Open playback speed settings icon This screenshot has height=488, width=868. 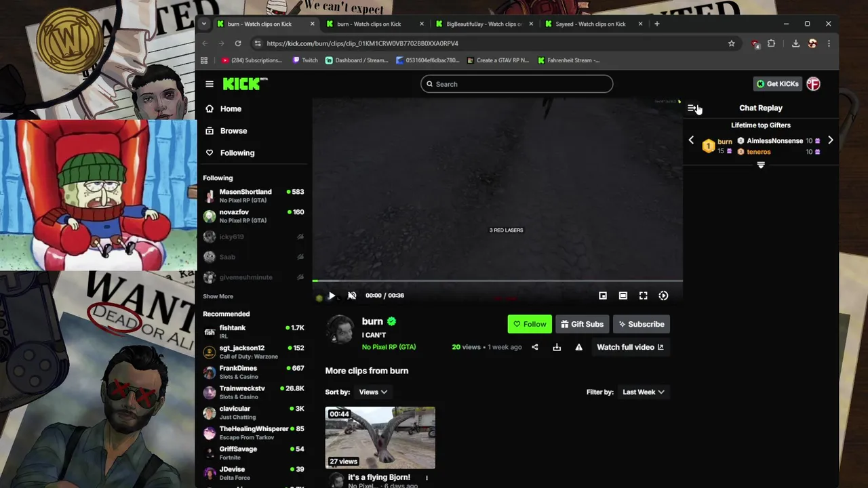[663, 296]
